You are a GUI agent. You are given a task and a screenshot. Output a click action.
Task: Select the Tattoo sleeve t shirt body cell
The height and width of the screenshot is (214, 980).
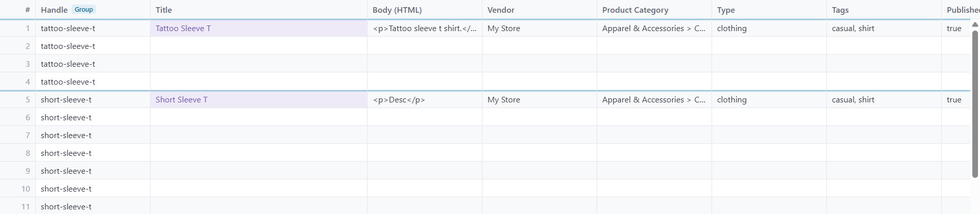click(425, 29)
